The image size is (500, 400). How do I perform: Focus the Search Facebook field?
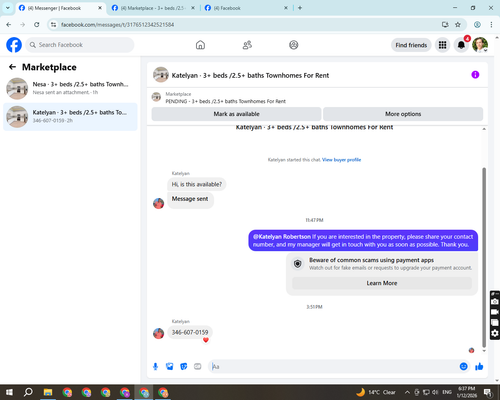pos(80,45)
